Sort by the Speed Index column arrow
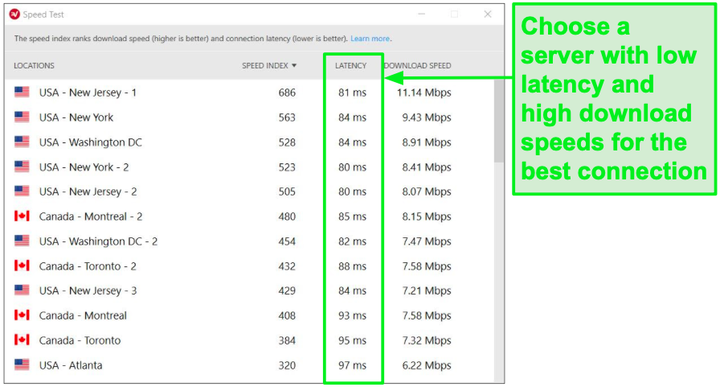720x387 pixels. click(x=294, y=66)
